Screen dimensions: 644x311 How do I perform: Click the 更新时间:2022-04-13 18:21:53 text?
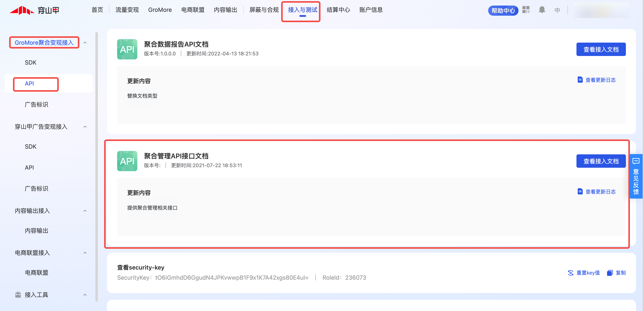(222, 54)
